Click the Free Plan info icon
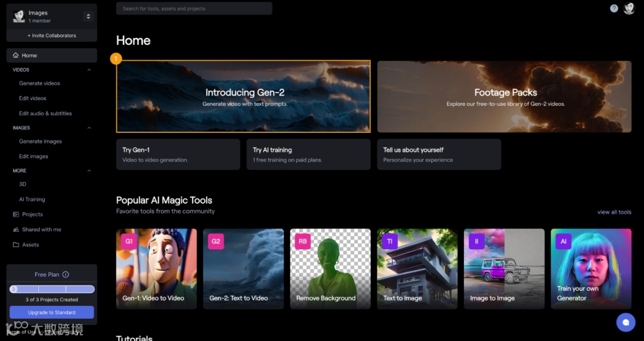Screen dimensions: 644x341 [x=66, y=274]
